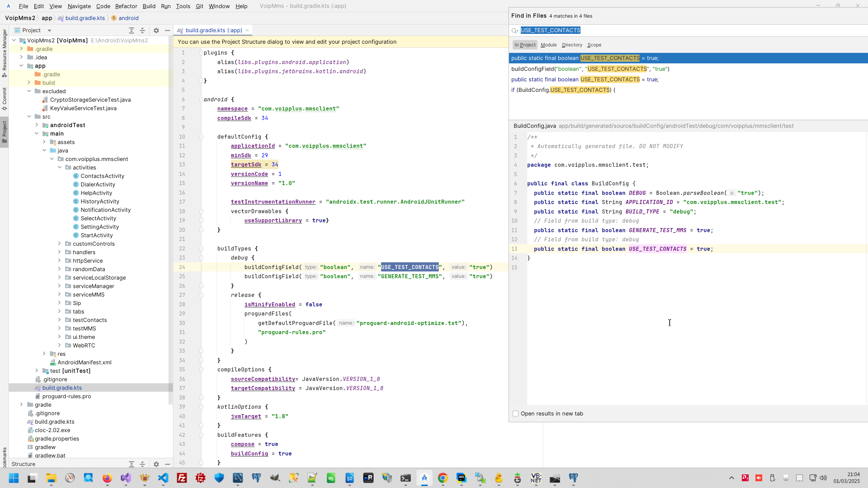Open Structure panel settings gear
The image size is (868, 488).
pyautogui.click(x=156, y=464)
